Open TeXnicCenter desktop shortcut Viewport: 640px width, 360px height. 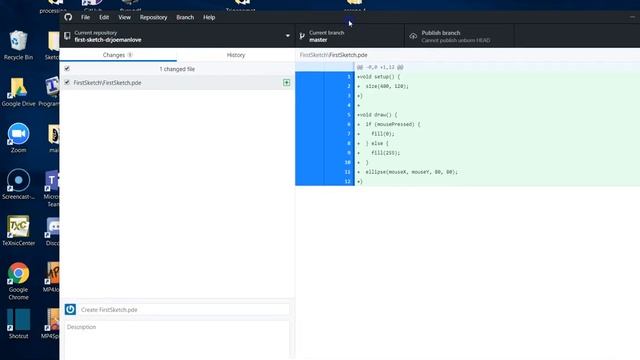[18, 231]
